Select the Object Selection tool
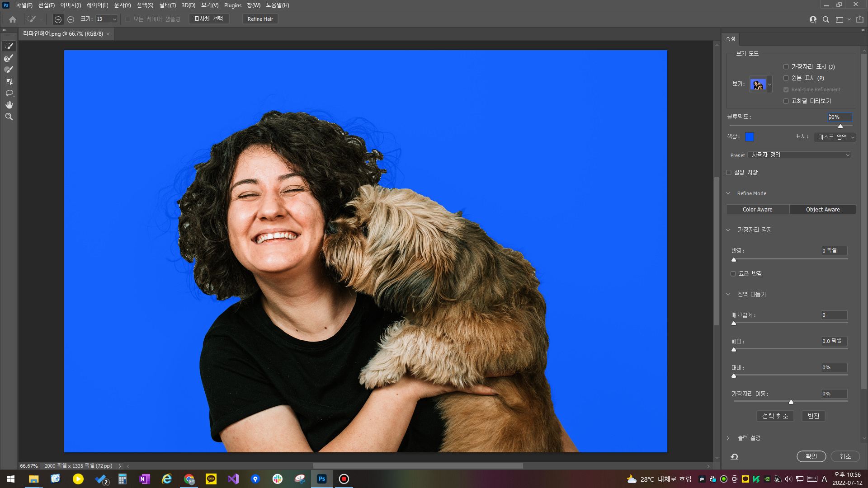 9,81
